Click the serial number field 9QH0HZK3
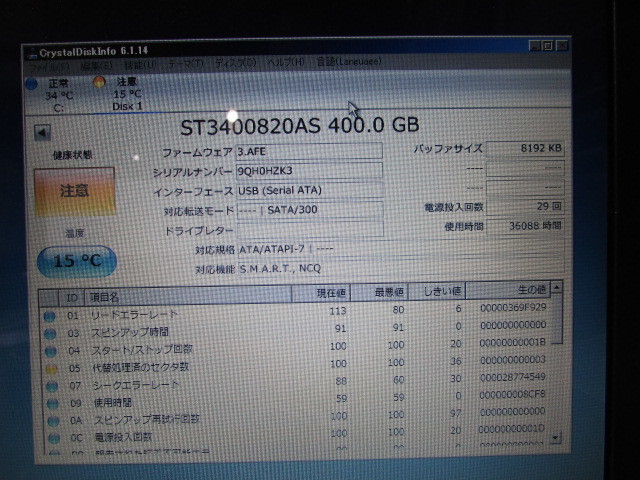This screenshot has height=480, width=640. [309, 171]
